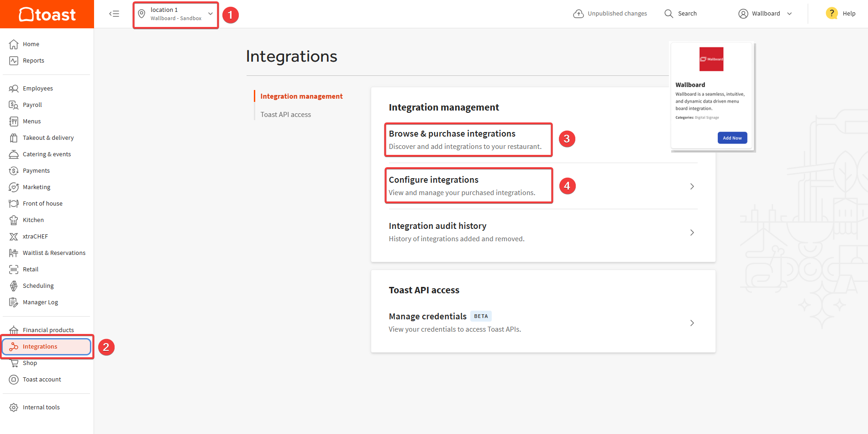Click the Unpublished changes cloud icon
The image size is (868, 434).
click(579, 14)
